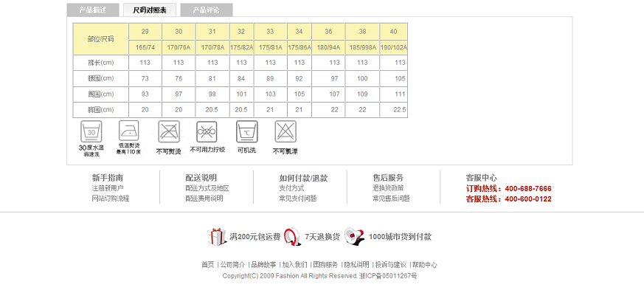Click the 190/102A cell
The image size is (644, 293).
(x=393, y=48)
